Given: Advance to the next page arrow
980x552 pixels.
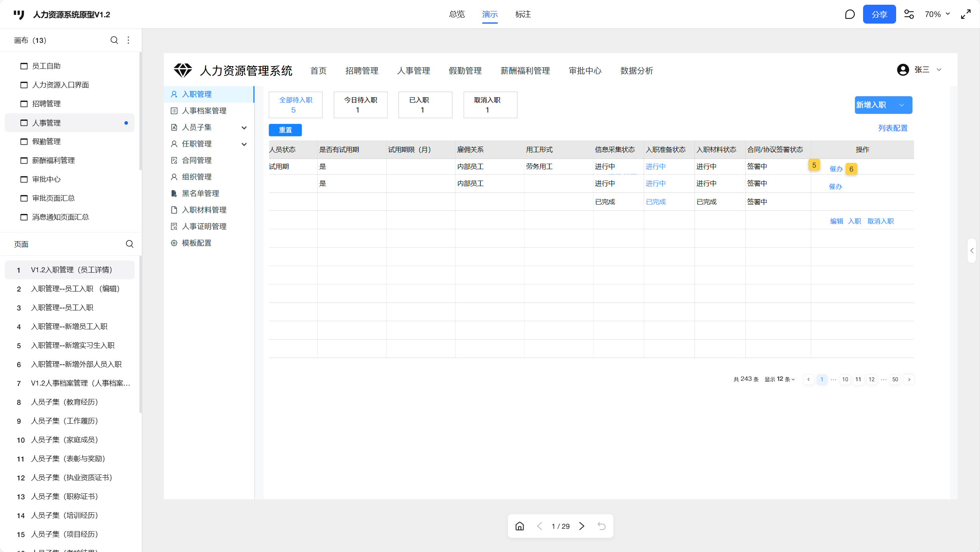Looking at the screenshot, I should [582, 526].
